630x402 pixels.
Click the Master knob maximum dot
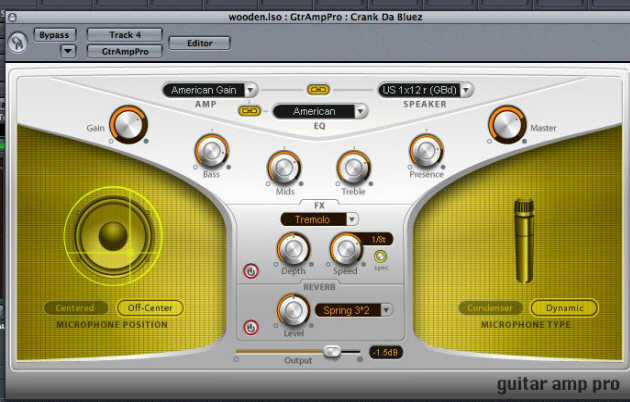click(524, 141)
